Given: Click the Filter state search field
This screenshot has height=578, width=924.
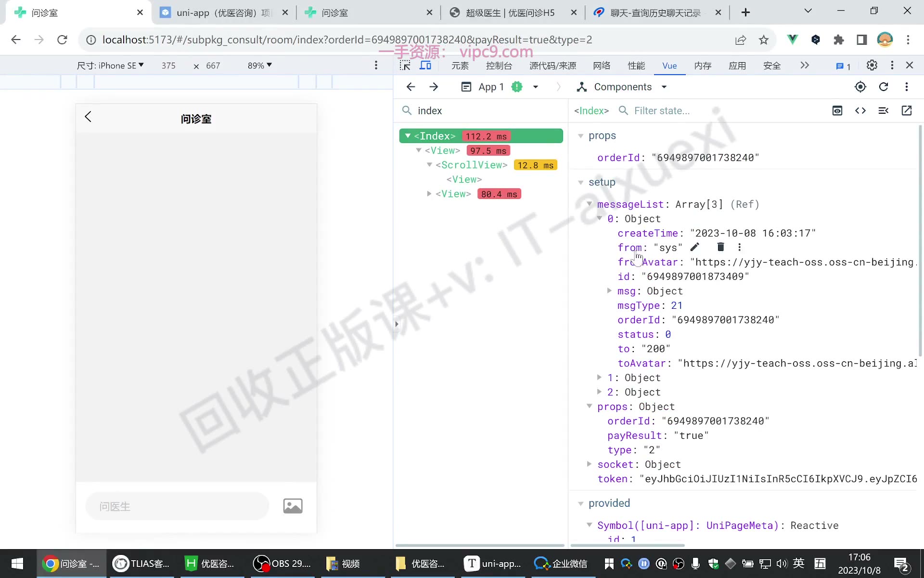Looking at the screenshot, I should 722,111.
